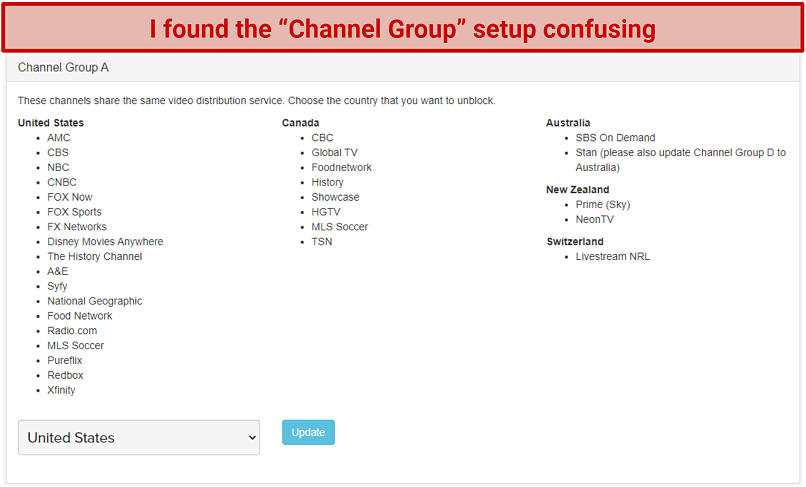Screen dimensions: 806x487
Task: Click TSN under Canada
Action: coord(322,242)
